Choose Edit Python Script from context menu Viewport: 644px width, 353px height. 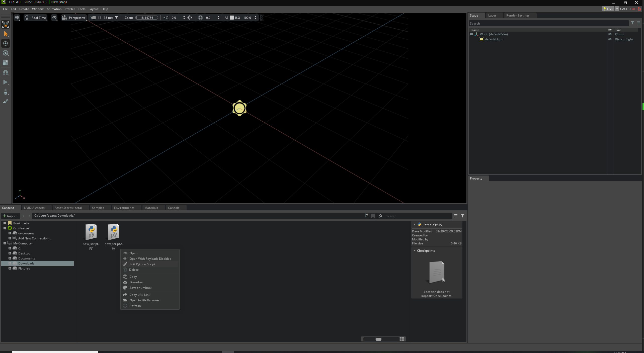pyautogui.click(x=142, y=264)
